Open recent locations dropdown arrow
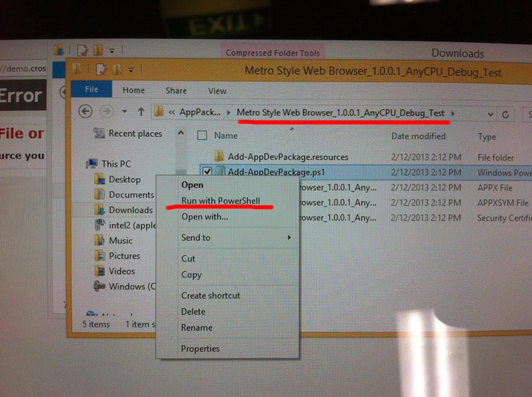This screenshot has width=532, height=397. [124, 112]
